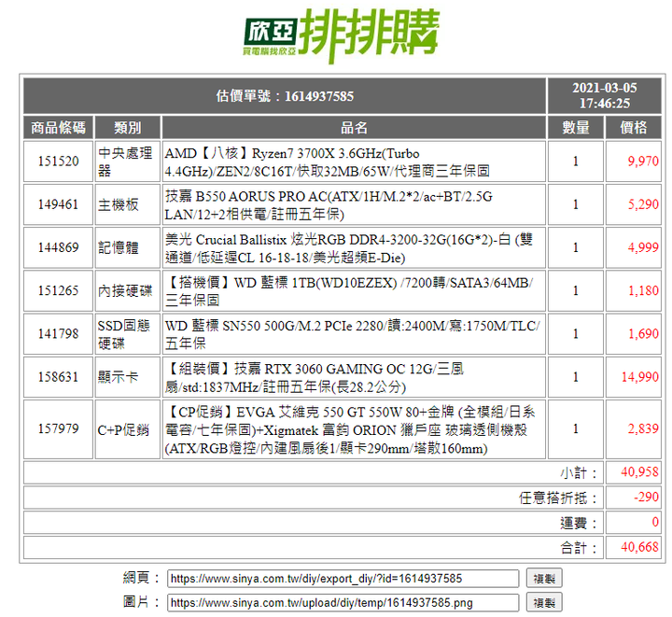672x617 pixels.
Task: Click the 中央處理器 category cell
Action: click(x=127, y=161)
